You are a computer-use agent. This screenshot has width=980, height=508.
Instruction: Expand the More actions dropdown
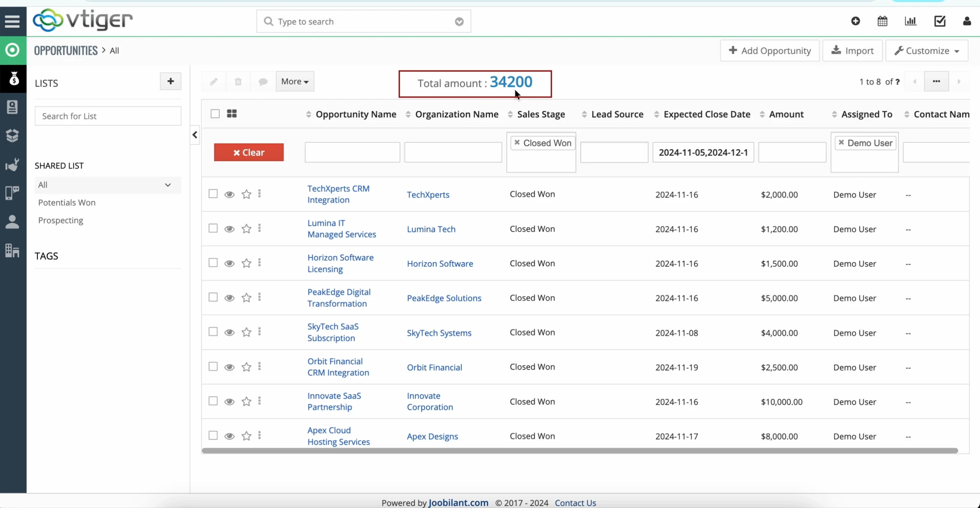point(295,81)
